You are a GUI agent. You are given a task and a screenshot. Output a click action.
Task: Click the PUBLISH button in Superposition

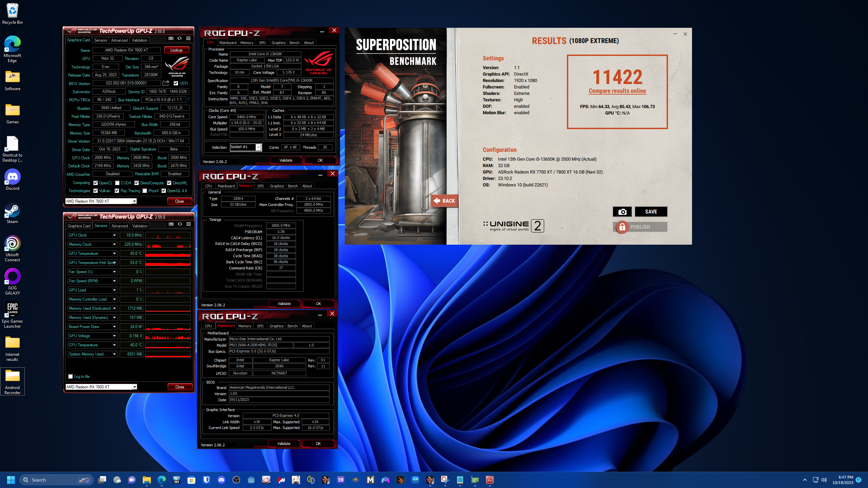point(640,227)
